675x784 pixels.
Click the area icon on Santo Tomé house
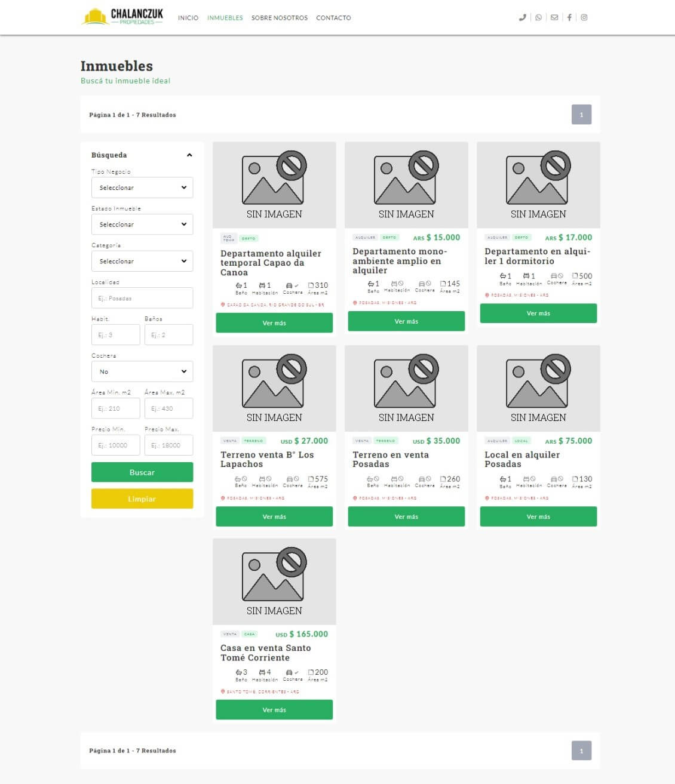311,672
